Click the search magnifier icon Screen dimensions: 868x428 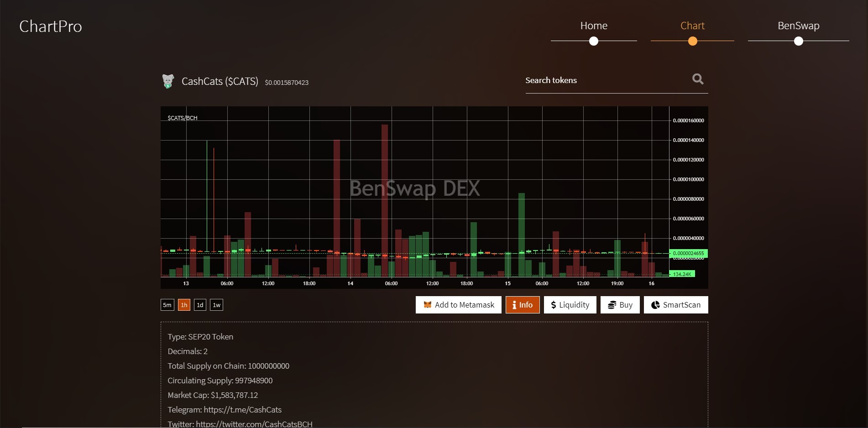pyautogui.click(x=698, y=79)
